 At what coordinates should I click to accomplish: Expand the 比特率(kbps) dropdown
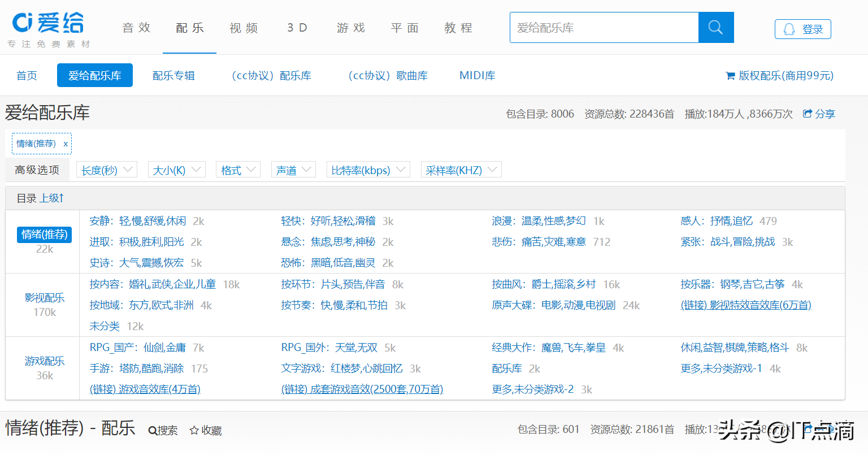[x=368, y=170]
